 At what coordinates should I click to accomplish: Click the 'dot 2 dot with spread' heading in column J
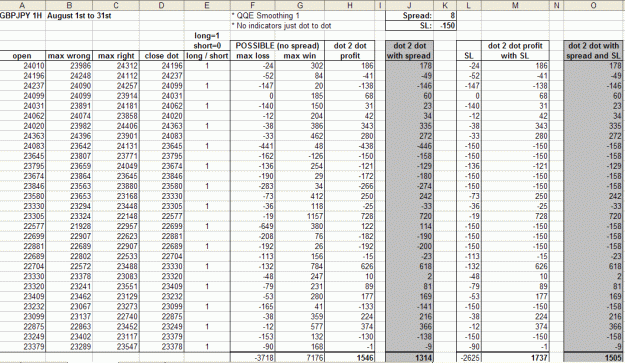tap(409, 51)
